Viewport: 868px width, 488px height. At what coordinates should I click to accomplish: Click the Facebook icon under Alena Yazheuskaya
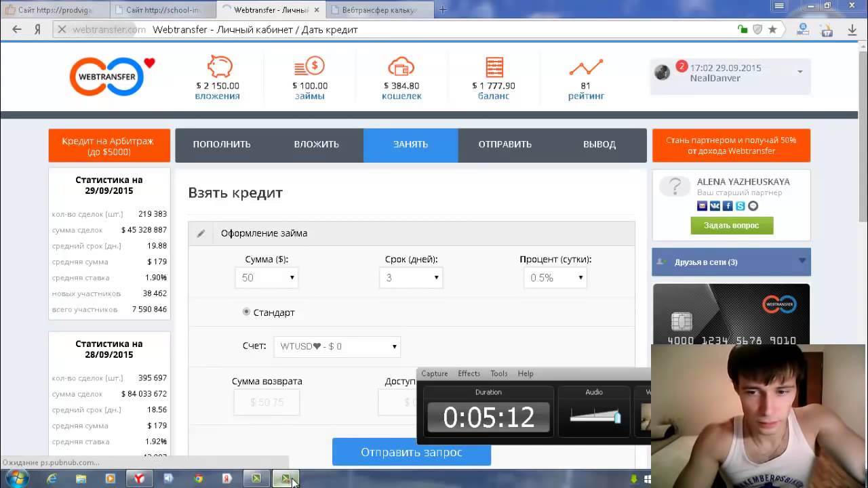coord(728,206)
